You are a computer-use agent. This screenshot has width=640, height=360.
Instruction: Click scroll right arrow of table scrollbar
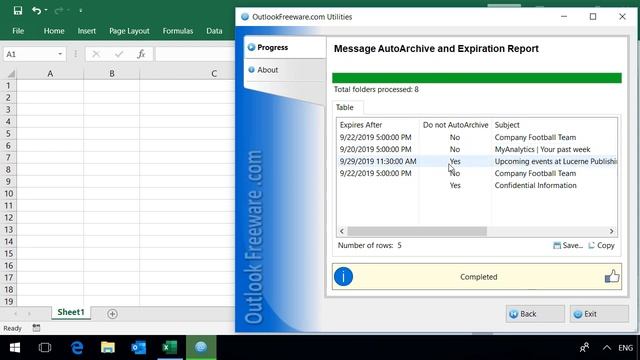click(611, 231)
